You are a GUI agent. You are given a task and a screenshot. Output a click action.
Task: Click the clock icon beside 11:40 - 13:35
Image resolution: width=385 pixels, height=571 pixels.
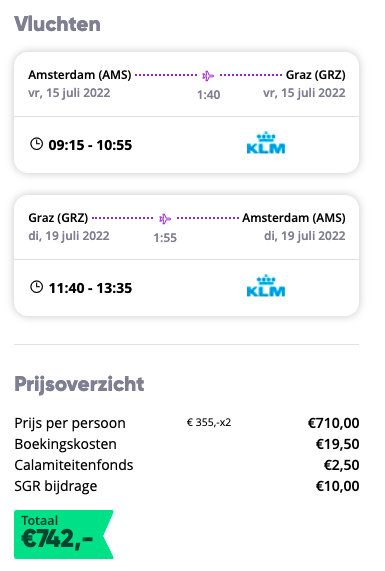pyautogui.click(x=36, y=287)
